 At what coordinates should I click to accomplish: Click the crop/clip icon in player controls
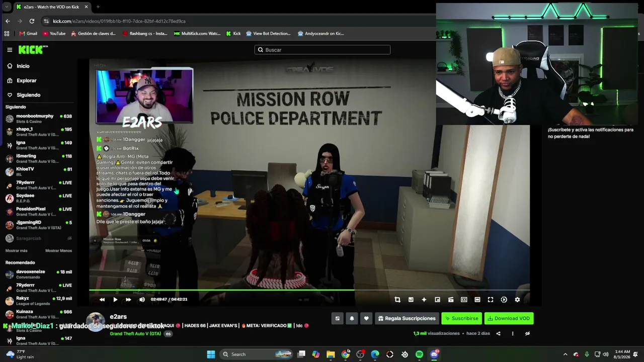click(x=397, y=300)
